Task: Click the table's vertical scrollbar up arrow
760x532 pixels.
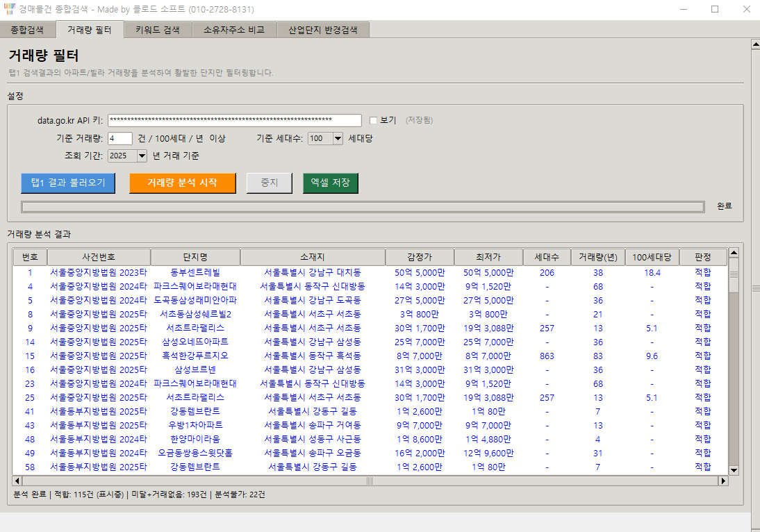Action: point(734,253)
